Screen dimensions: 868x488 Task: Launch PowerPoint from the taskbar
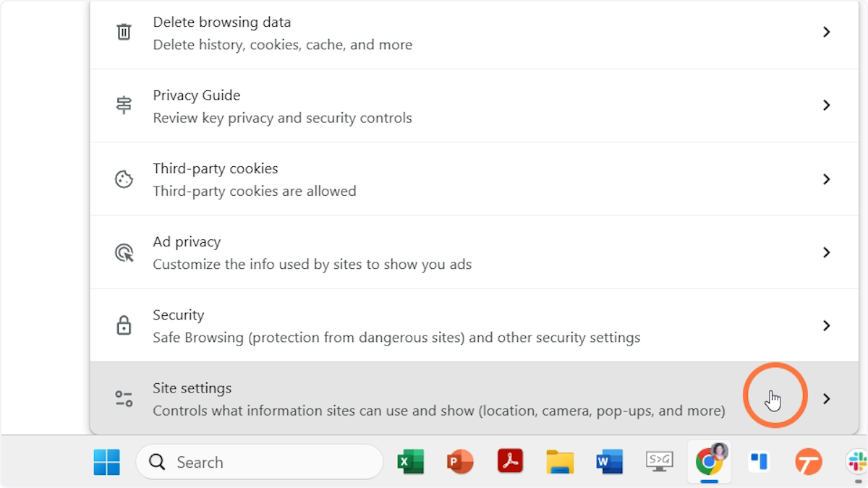(460, 462)
